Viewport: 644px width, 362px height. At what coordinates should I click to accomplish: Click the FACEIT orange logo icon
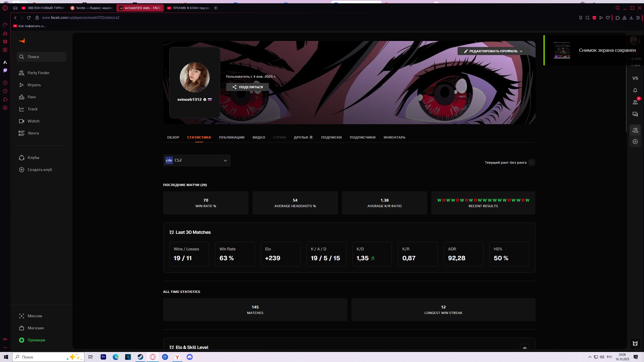pos(22,40)
